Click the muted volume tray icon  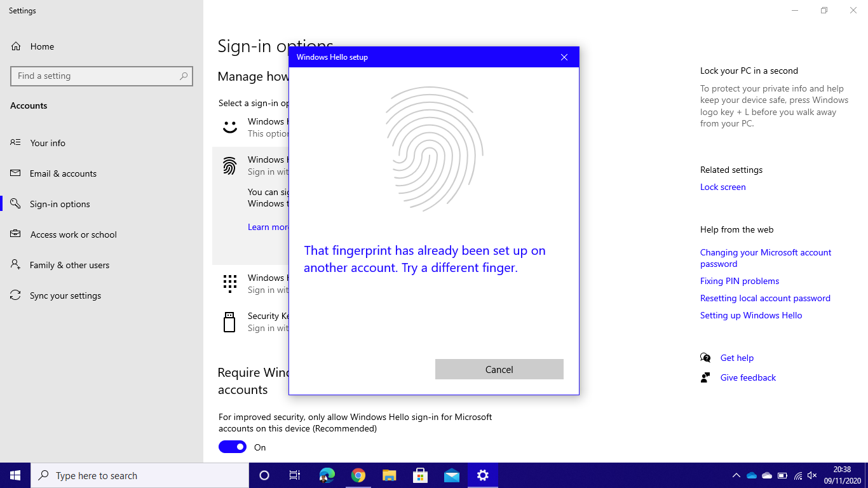[x=812, y=475]
